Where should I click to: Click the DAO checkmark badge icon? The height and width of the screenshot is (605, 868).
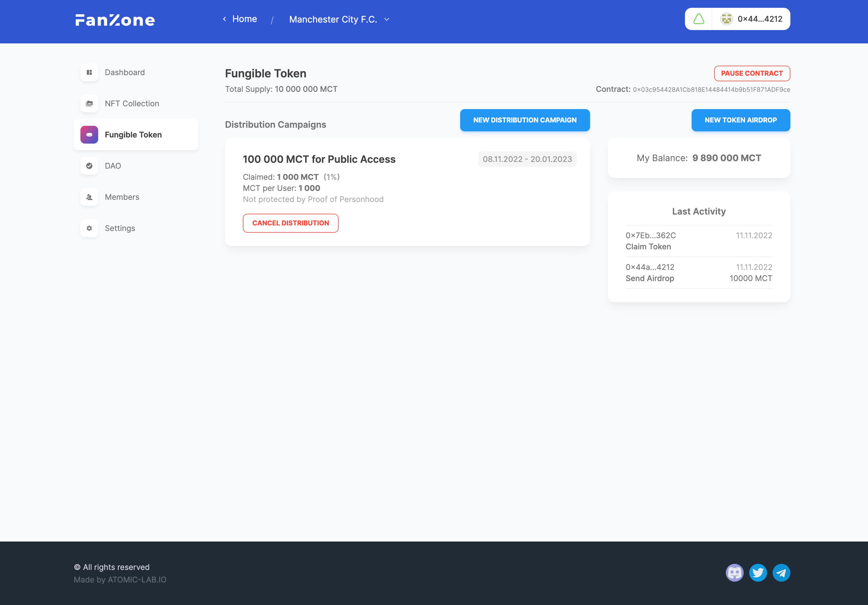coord(89,166)
